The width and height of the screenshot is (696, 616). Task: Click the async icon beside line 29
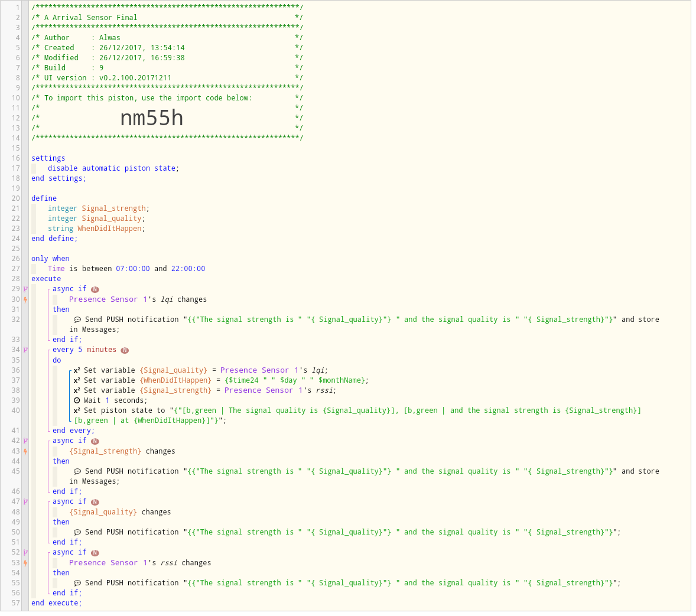(x=25, y=291)
